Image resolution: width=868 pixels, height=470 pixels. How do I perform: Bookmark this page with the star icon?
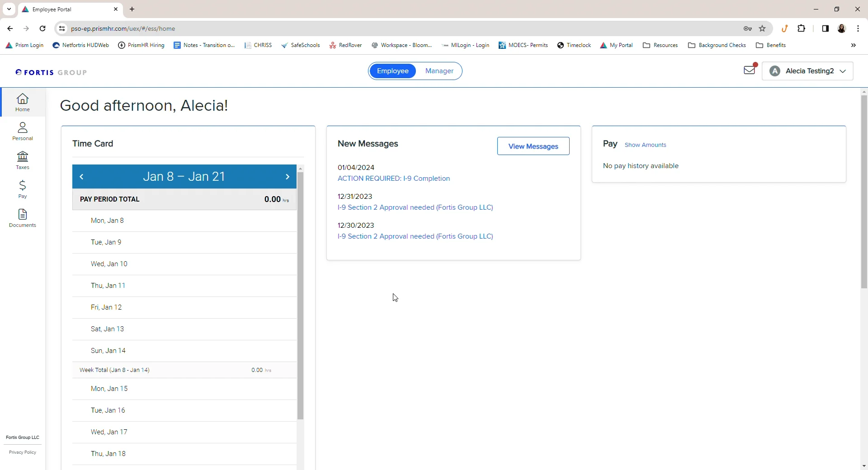tap(763, 28)
